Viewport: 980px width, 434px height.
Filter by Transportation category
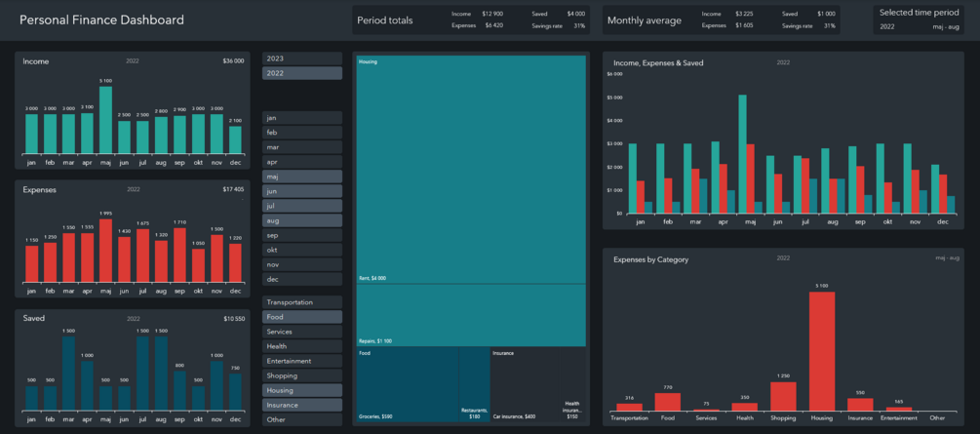click(x=302, y=302)
